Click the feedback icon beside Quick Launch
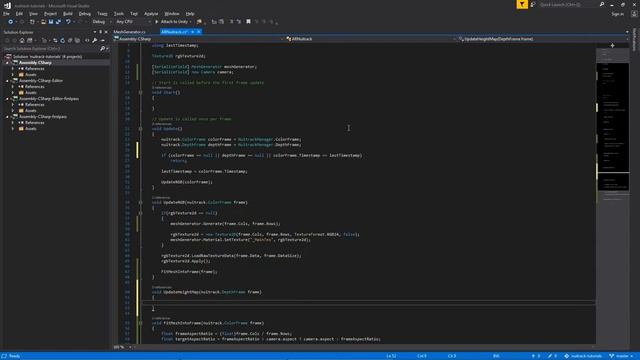The width and height of the screenshot is (640, 360). (533, 4)
